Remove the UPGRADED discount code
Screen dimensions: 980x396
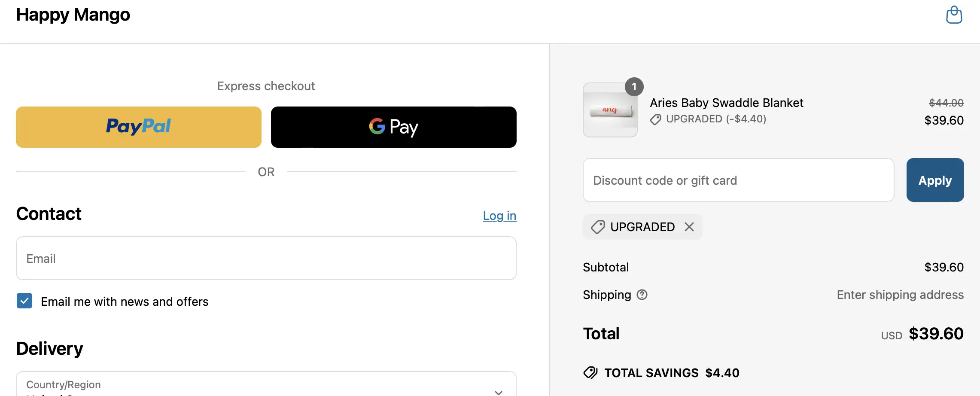click(x=689, y=227)
